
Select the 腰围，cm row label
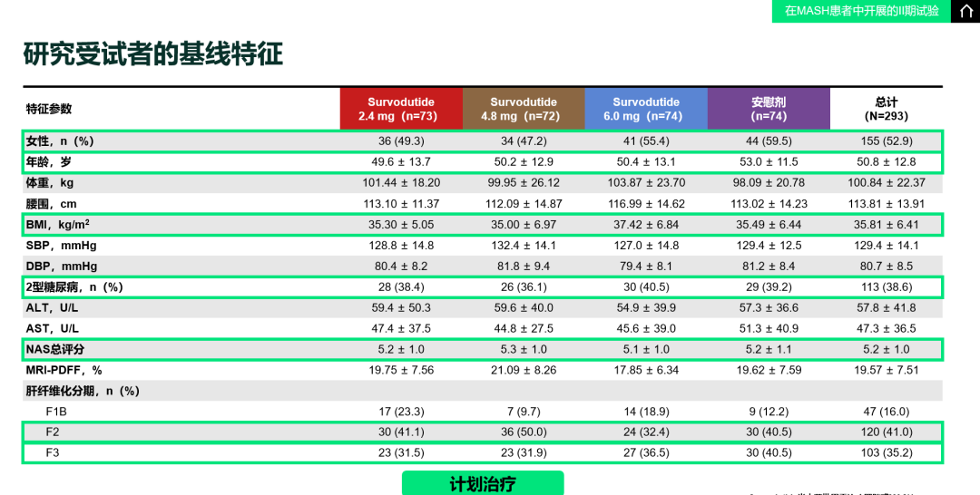(x=51, y=203)
